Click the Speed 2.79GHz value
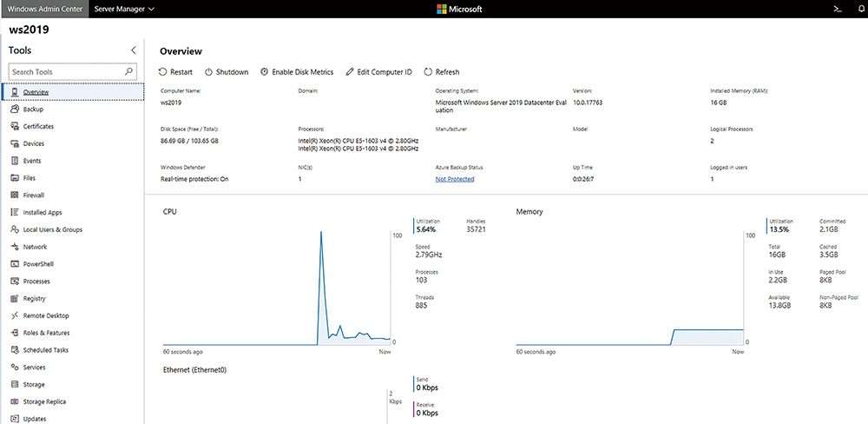 coord(429,255)
